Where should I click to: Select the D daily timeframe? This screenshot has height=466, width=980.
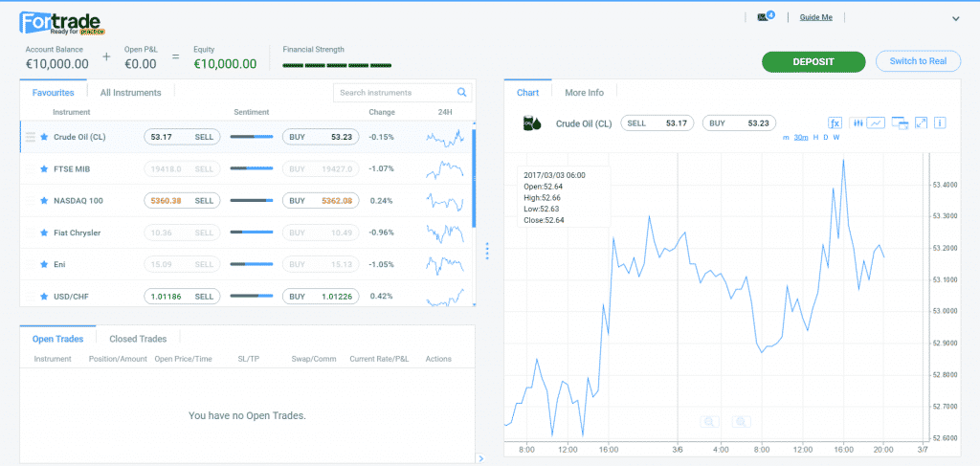click(826, 138)
